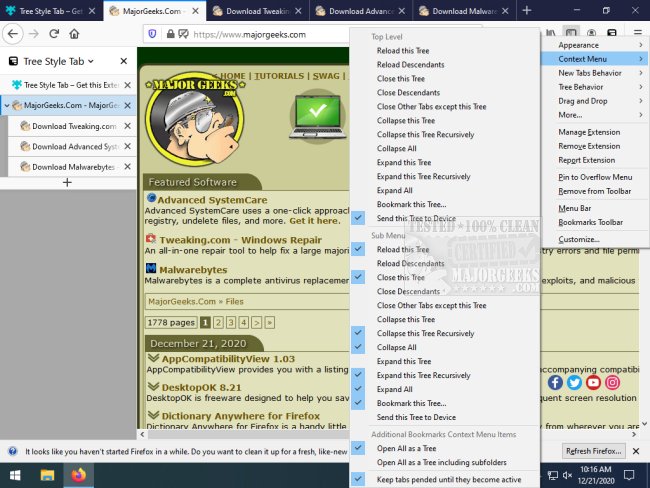The width and height of the screenshot is (650, 488).
Task: Close the Tree Style Tab sidebar
Action: 124,61
